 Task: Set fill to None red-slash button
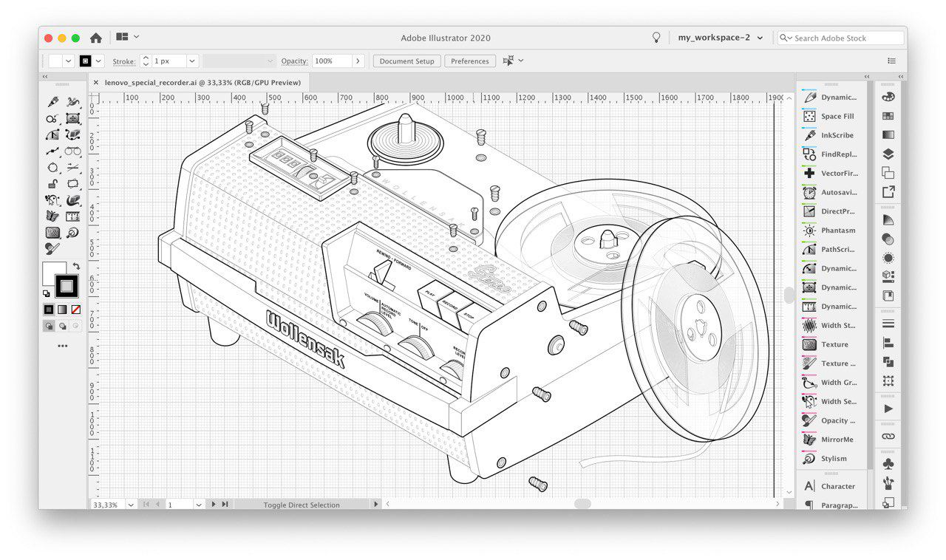[x=75, y=310]
